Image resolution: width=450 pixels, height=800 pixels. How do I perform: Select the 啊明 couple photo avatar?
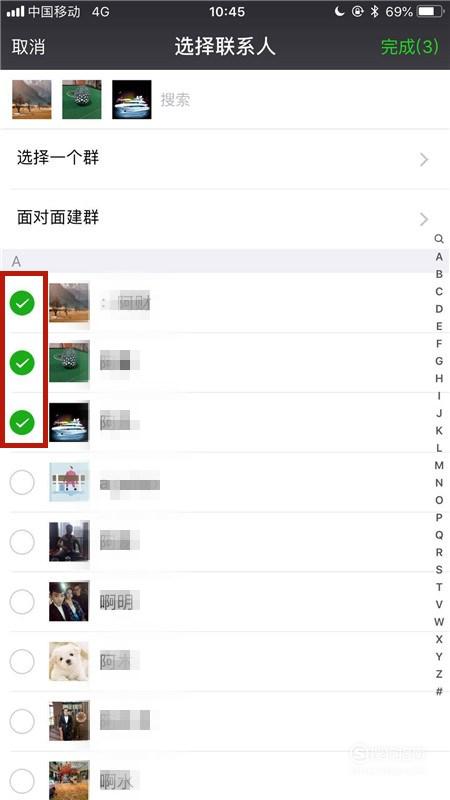pos(69,602)
